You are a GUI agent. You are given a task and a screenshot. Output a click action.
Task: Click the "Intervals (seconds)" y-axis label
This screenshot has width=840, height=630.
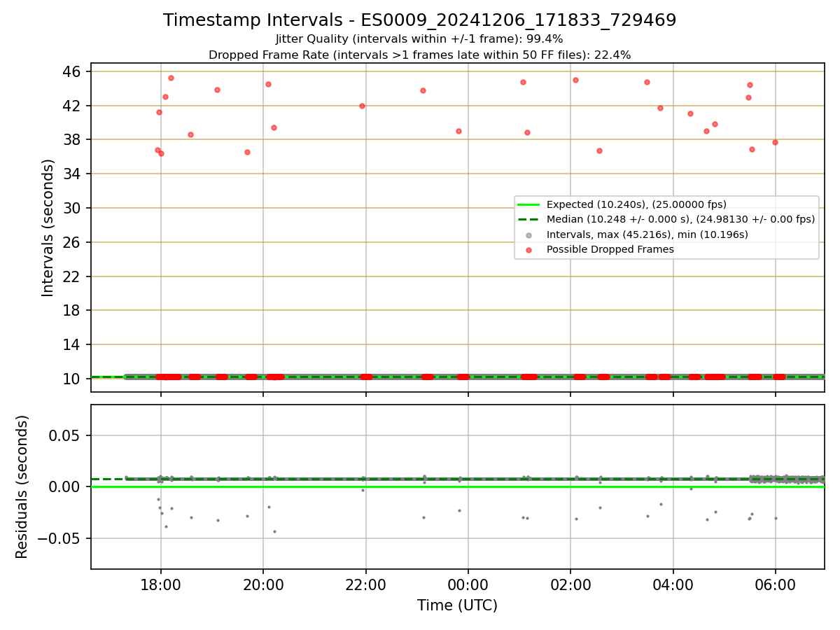point(48,227)
